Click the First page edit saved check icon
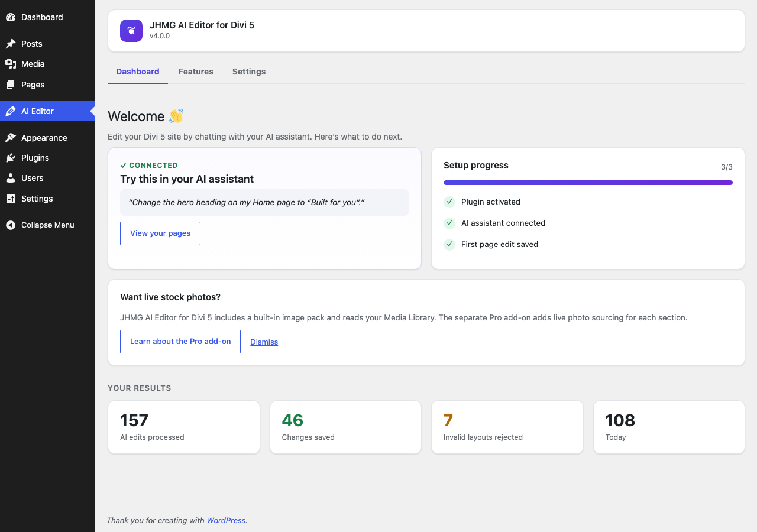 tap(449, 244)
